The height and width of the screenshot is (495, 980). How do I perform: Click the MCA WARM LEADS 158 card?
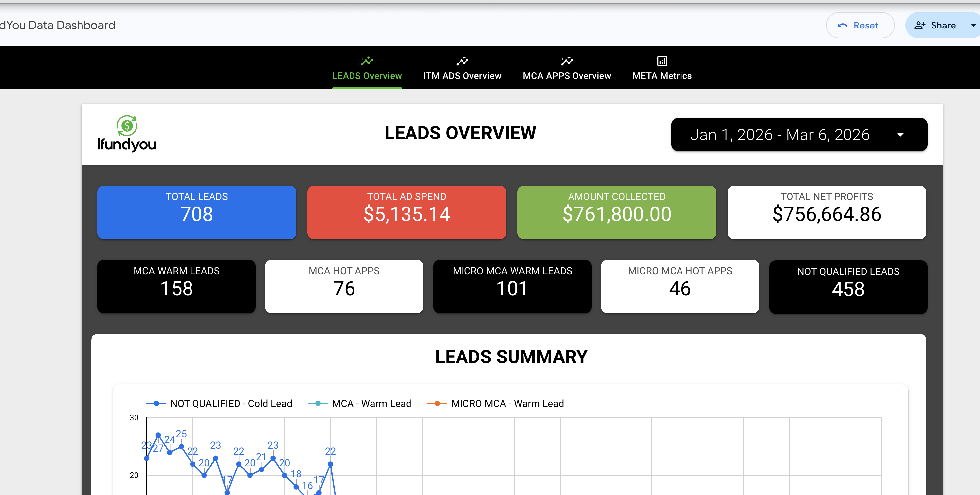click(x=177, y=287)
